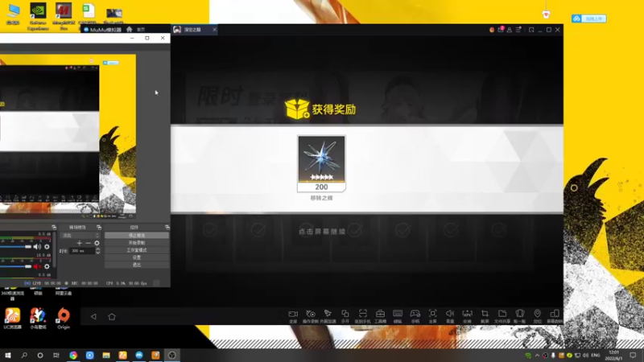Image resolution: width=644 pixels, height=362 pixels.
Task: Open the gamepad settings icon
Action: 415,314
